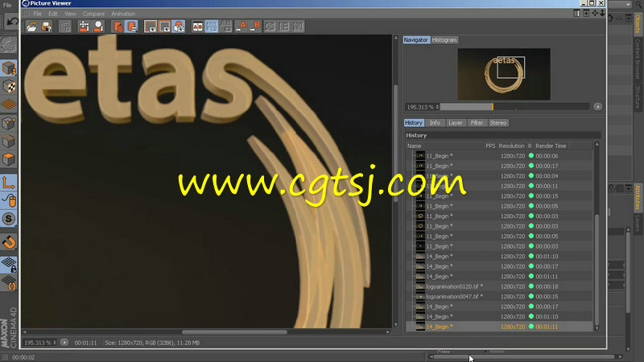Image resolution: width=644 pixels, height=362 pixels.
Task: Click the first orange-framed region render icon
Action: click(151, 27)
